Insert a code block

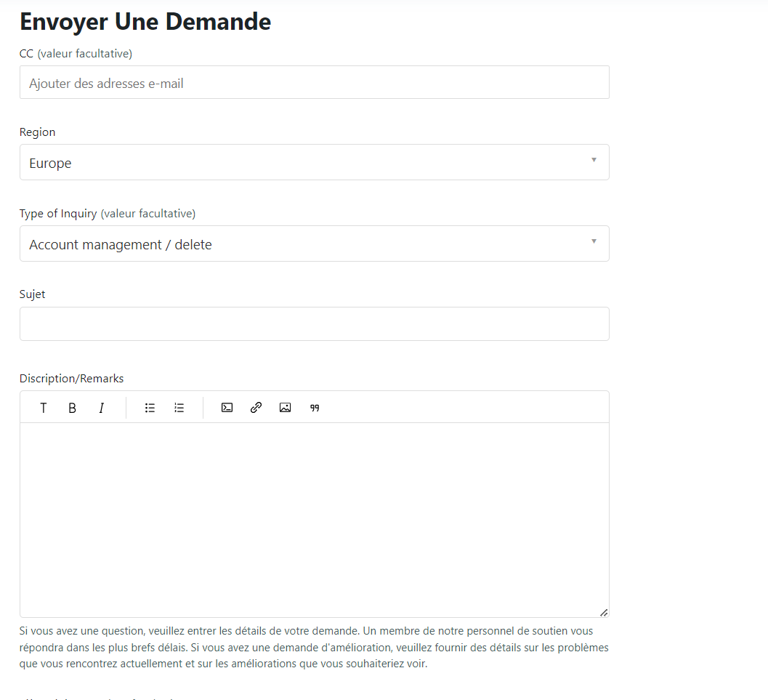coord(227,408)
